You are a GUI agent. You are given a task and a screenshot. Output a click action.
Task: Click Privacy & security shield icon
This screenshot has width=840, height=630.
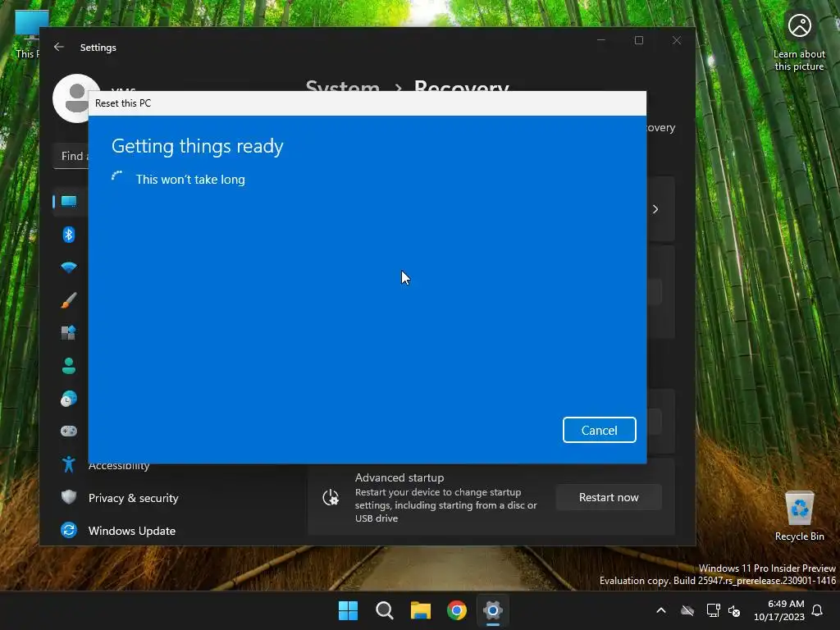pos(69,497)
